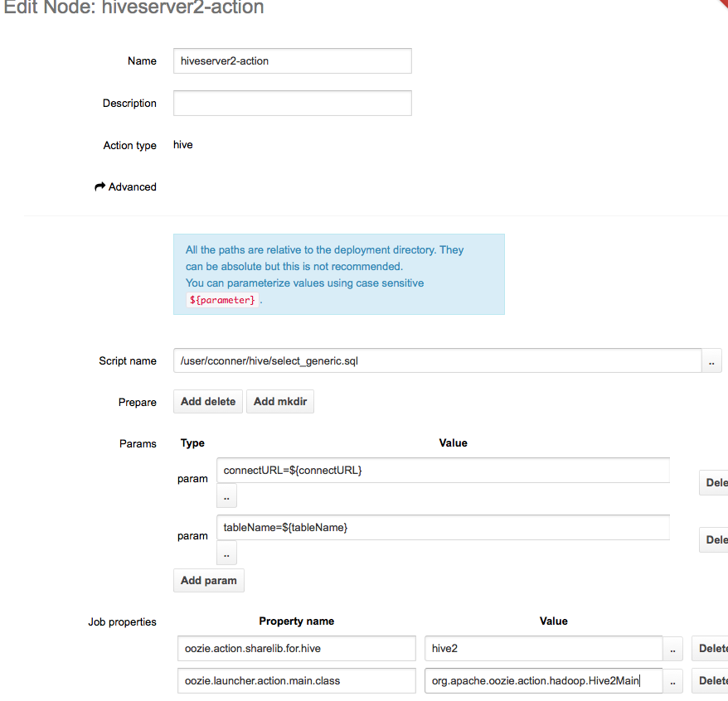Image resolution: width=728 pixels, height=701 pixels.
Task: Click the hive2 property value field
Action: [x=543, y=648]
